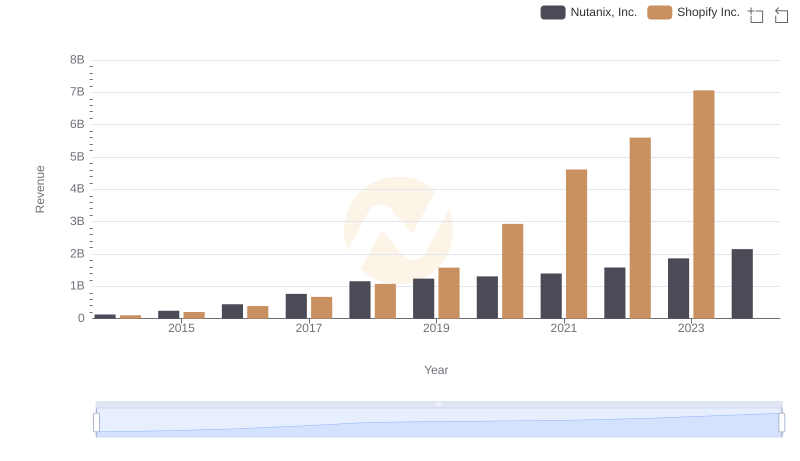
Task: Click the 8B y-axis label
Action: 77,60
